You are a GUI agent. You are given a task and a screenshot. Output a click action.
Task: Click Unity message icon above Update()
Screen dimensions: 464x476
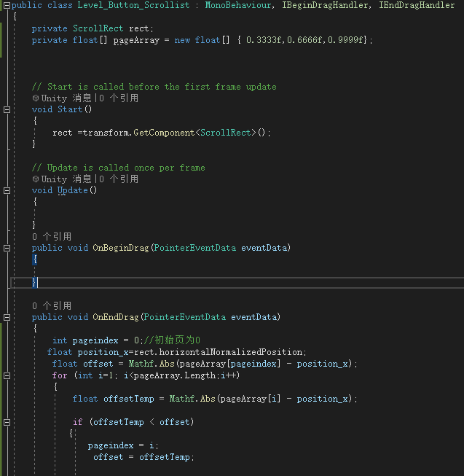[36, 179]
